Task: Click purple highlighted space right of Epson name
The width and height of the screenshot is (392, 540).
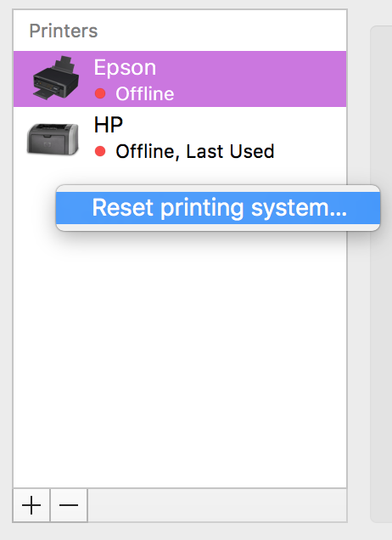Action: (x=251, y=78)
